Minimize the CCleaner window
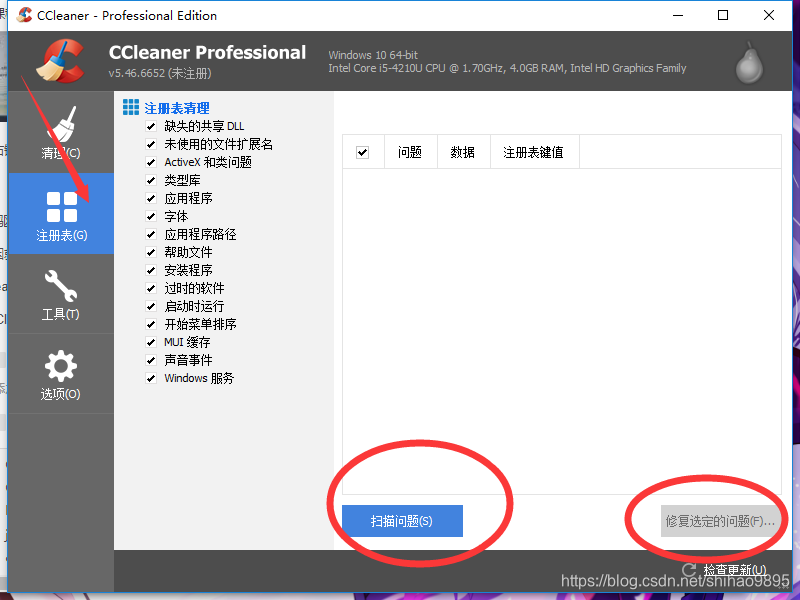 click(x=678, y=15)
